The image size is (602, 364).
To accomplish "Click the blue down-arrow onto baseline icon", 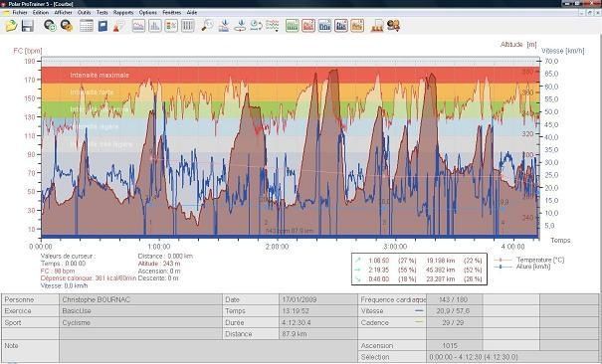I will pos(224,26).
